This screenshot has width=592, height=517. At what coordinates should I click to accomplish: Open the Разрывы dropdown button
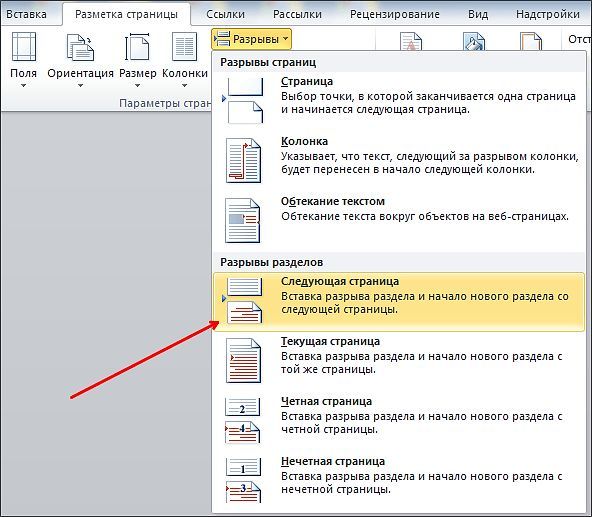251,39
